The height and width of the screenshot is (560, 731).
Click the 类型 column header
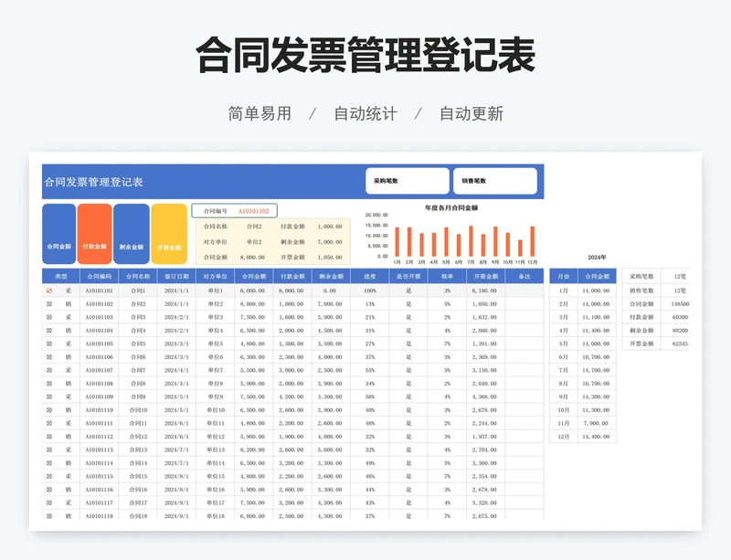tap(61, 276)
